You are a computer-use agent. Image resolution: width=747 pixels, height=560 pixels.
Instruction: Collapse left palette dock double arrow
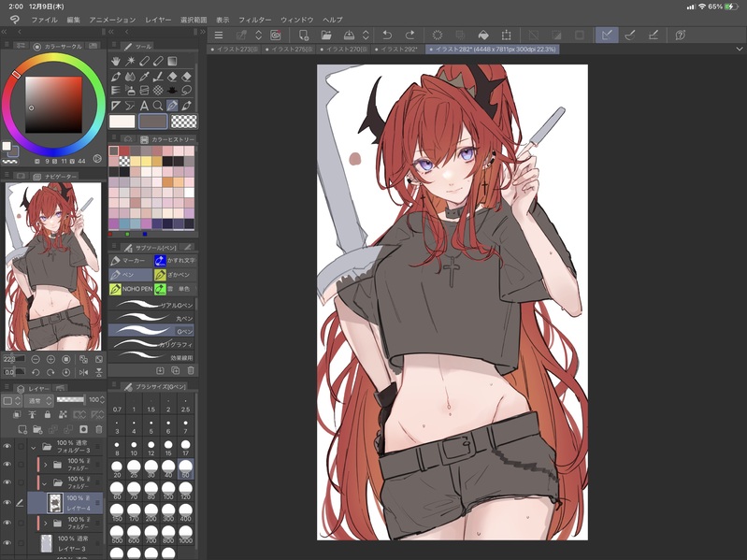[5, 32]
